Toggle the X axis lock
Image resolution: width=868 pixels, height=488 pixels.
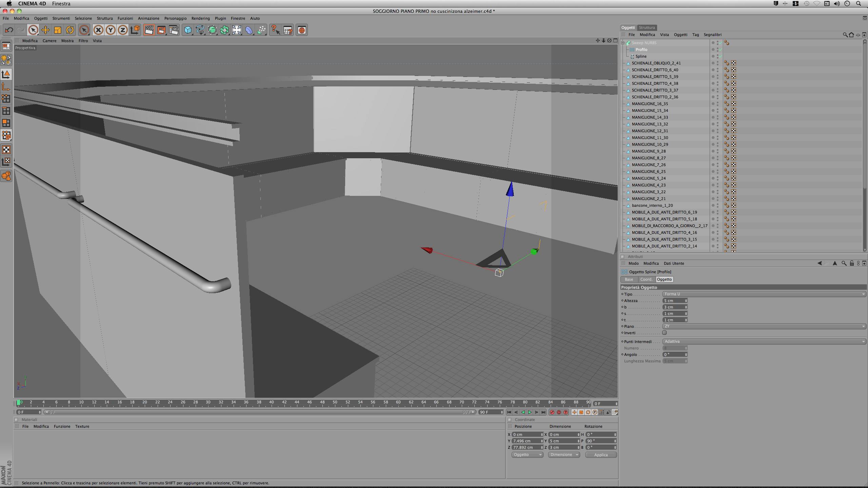point(98,30)
